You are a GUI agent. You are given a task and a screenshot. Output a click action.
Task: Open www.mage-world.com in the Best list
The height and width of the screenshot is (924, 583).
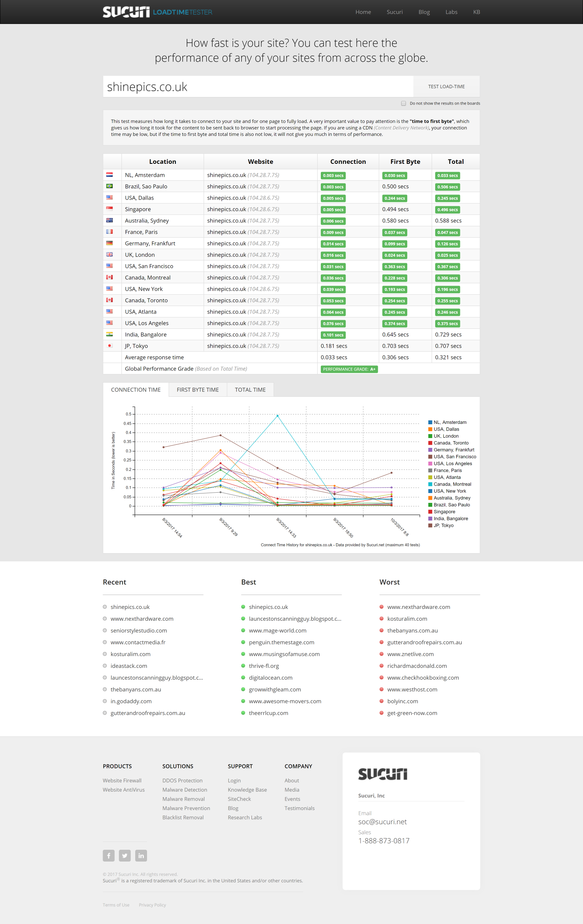[278, 631]
